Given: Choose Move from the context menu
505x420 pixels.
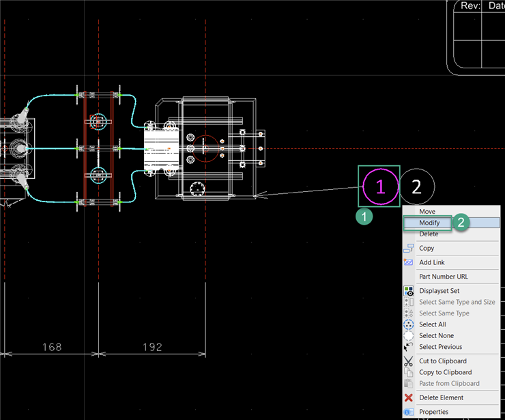Looking at the screenshot, I should click(427, 212).
